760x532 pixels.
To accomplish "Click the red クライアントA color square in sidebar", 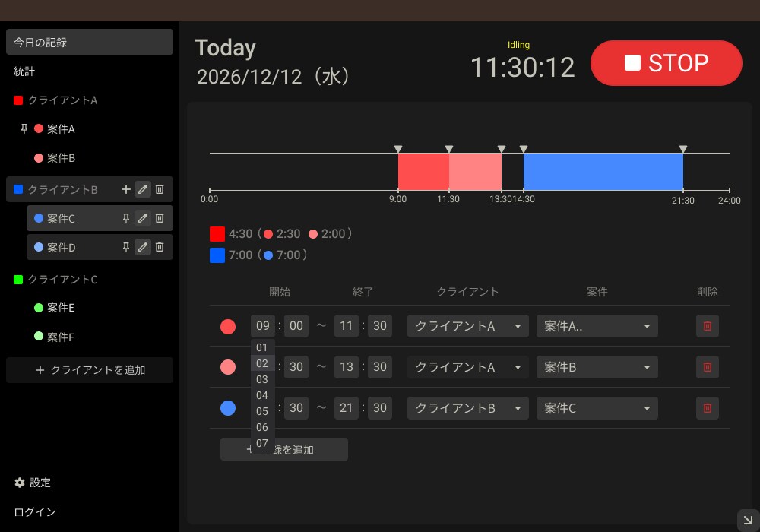I will [x=18, y=100].
